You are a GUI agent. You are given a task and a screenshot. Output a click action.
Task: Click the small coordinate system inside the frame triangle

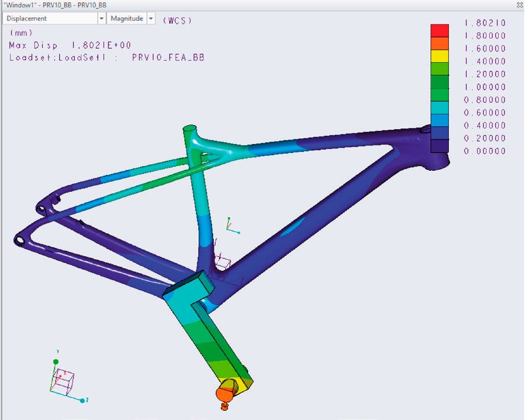[232, 225]
